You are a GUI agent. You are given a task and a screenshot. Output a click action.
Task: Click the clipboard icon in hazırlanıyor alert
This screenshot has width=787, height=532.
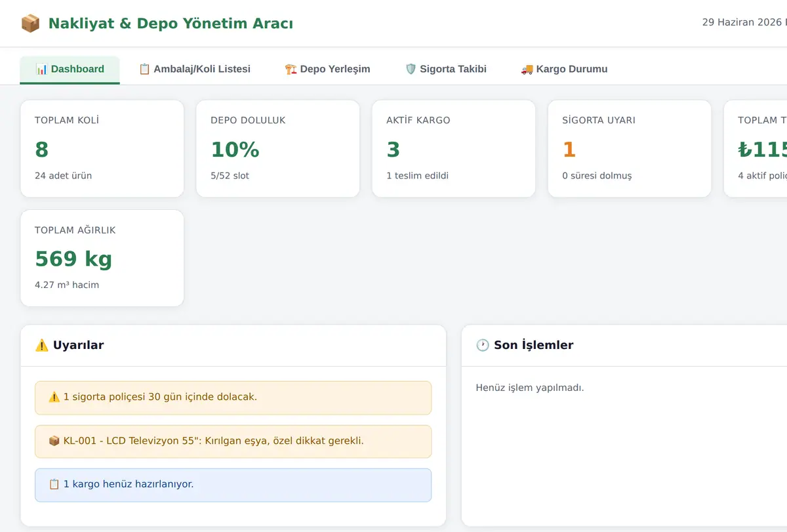coord(54,485)
